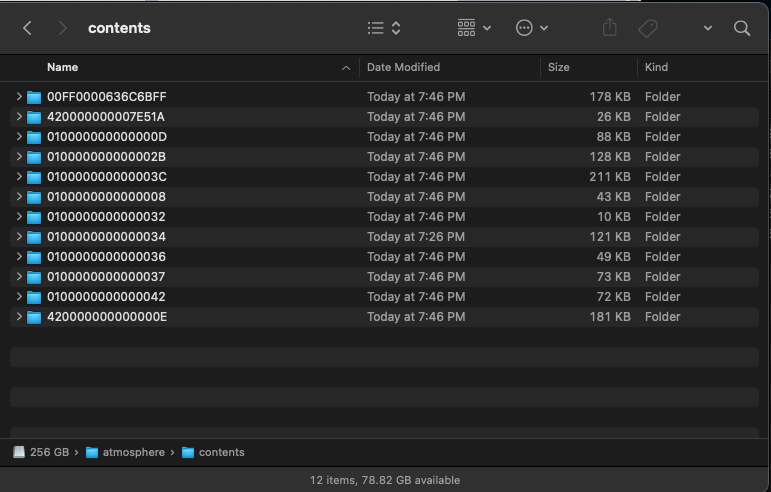Expand the 0100000000000034 folder
Screen dimensions: 771x492
tap(19, 236)
